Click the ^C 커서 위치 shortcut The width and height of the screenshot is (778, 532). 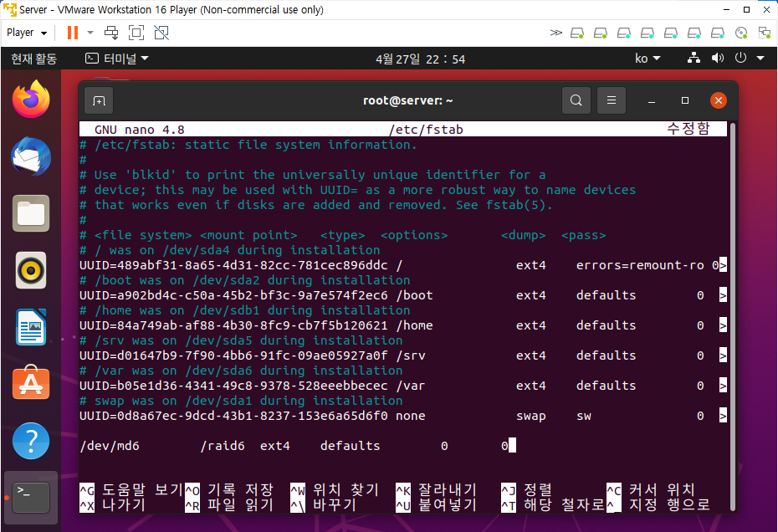pos(651,490)
